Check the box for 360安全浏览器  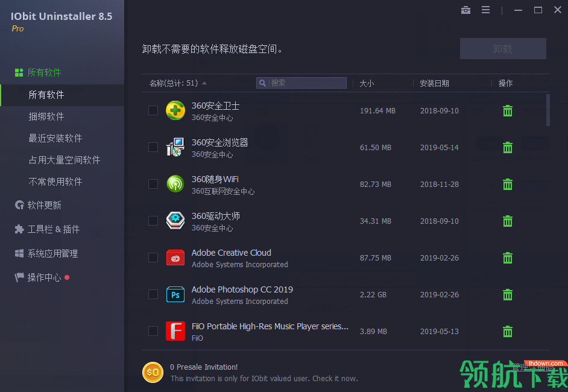pyautogui.click(x=153, y=147)
